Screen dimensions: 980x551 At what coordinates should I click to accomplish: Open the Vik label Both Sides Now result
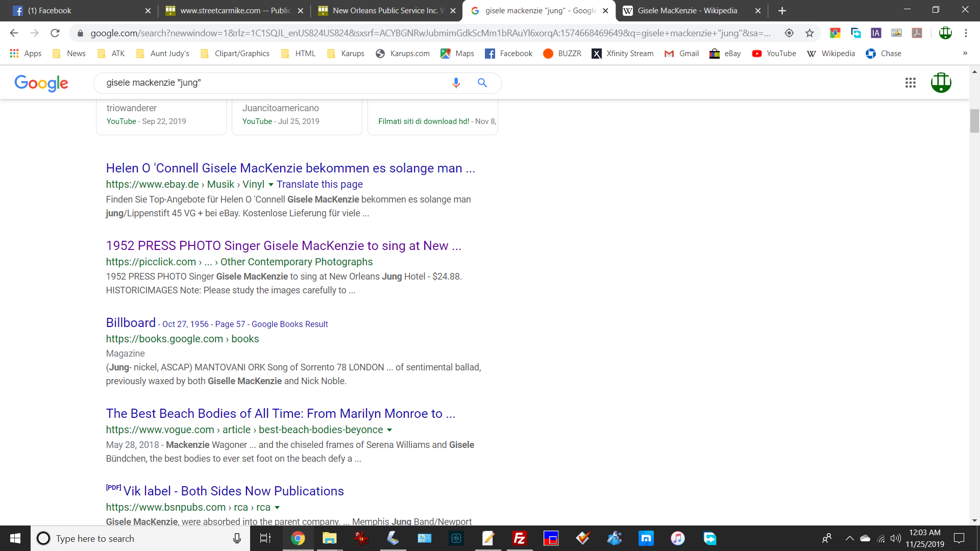point(233,491)
